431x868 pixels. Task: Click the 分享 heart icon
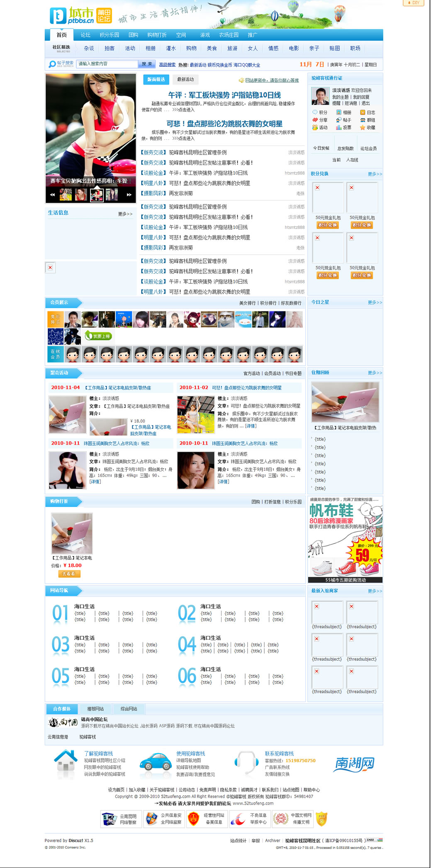pyautogui.click(x=315, y=120)
